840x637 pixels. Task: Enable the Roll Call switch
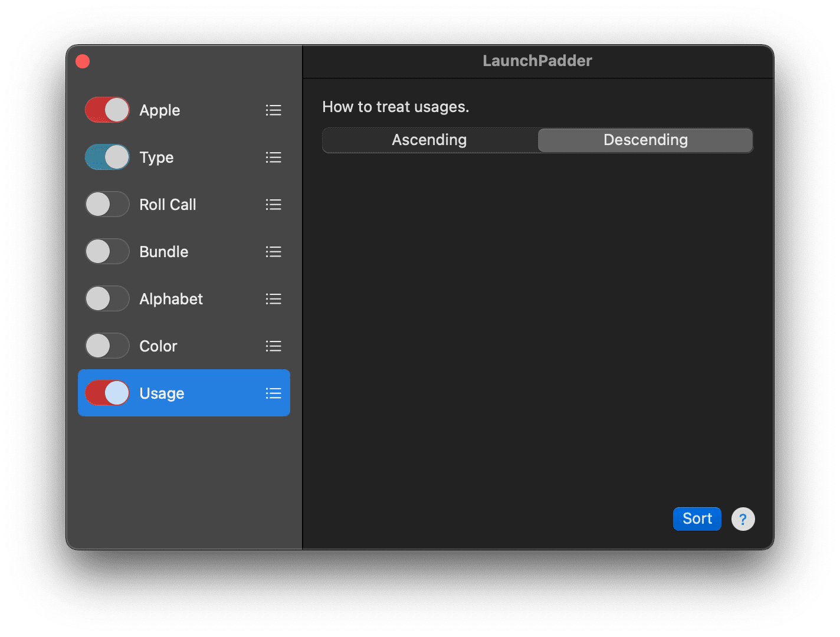[107, 204]
